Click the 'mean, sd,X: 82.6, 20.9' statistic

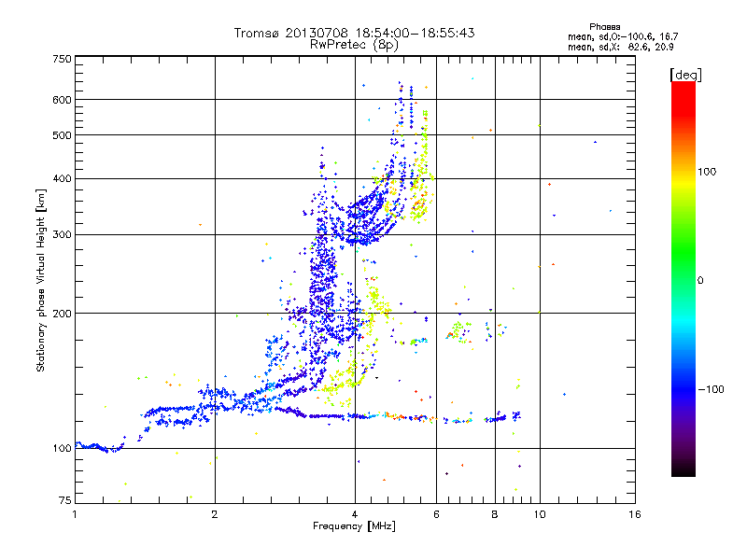(620, 47)
